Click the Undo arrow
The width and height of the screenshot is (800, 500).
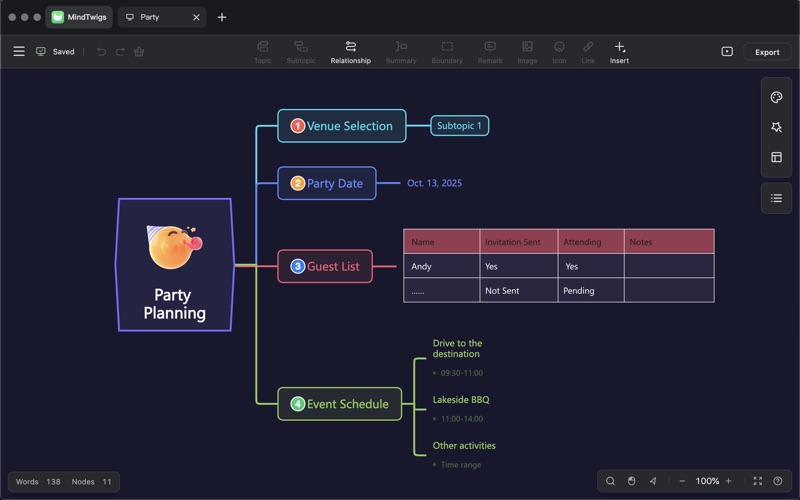101,52
